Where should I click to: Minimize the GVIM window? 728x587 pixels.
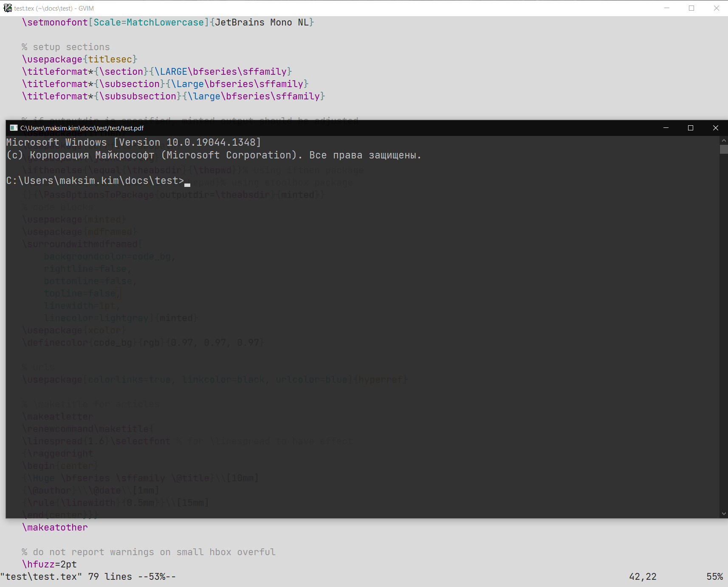[x=667, y=8]
